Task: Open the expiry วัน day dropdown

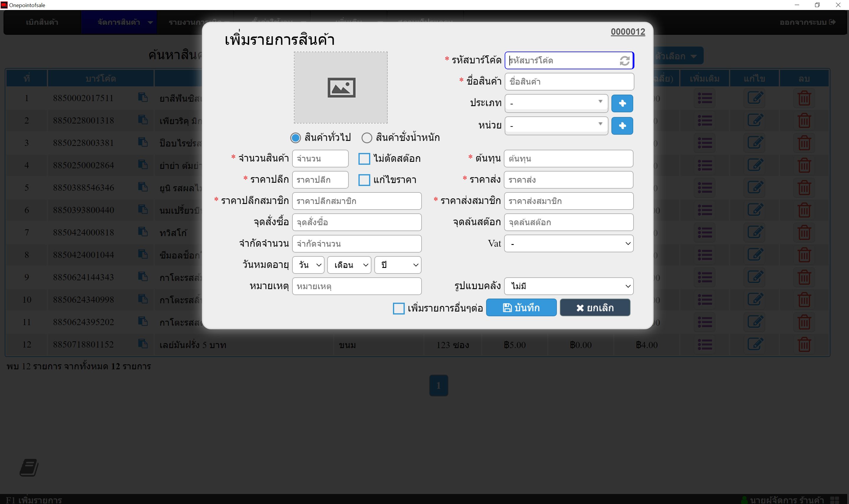Action: click(308, 265)
